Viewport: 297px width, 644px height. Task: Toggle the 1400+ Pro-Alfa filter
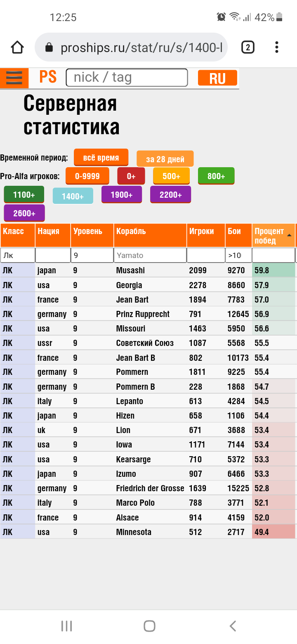[x=73, y=196]
